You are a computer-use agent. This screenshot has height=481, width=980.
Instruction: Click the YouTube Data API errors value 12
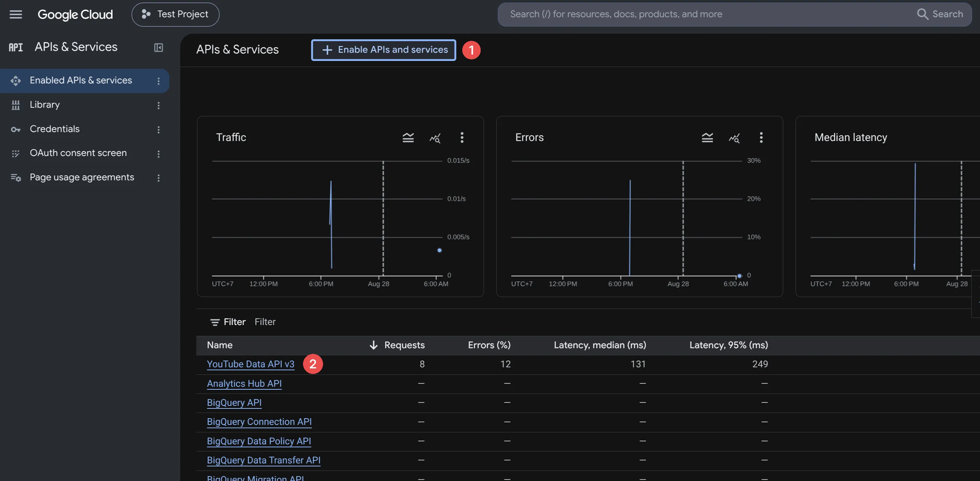click(505, 364)
